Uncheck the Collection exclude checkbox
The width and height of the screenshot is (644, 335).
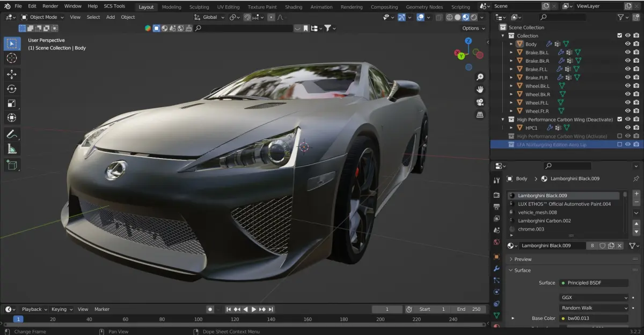pyautogui.click(x=619, y=35)
